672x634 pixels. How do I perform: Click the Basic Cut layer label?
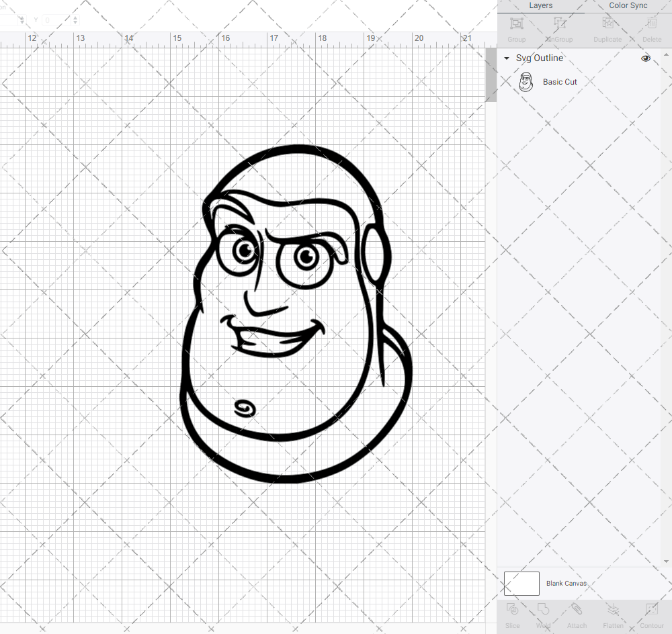click(560, 82)
